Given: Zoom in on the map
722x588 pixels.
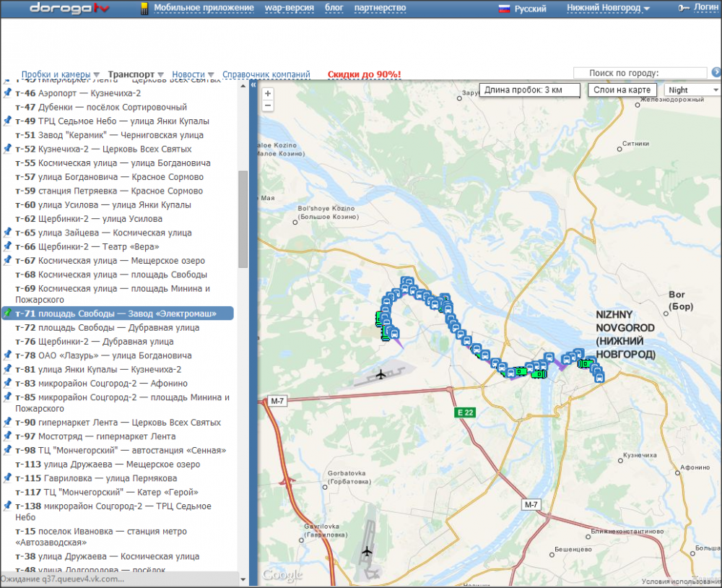Looking at the screenshot, I should point(268,93).
